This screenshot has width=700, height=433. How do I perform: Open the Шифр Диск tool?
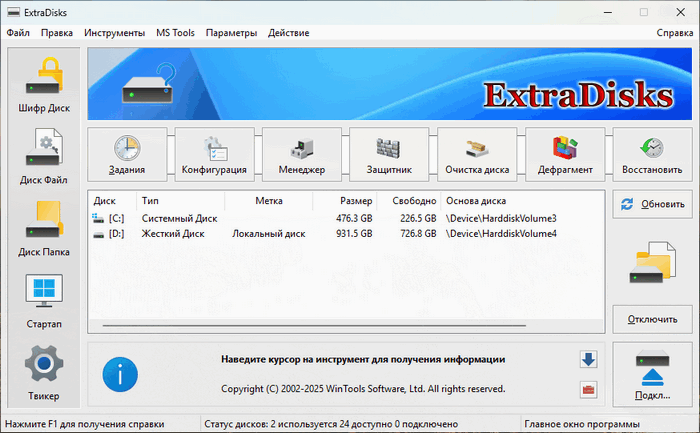[44, 85]
